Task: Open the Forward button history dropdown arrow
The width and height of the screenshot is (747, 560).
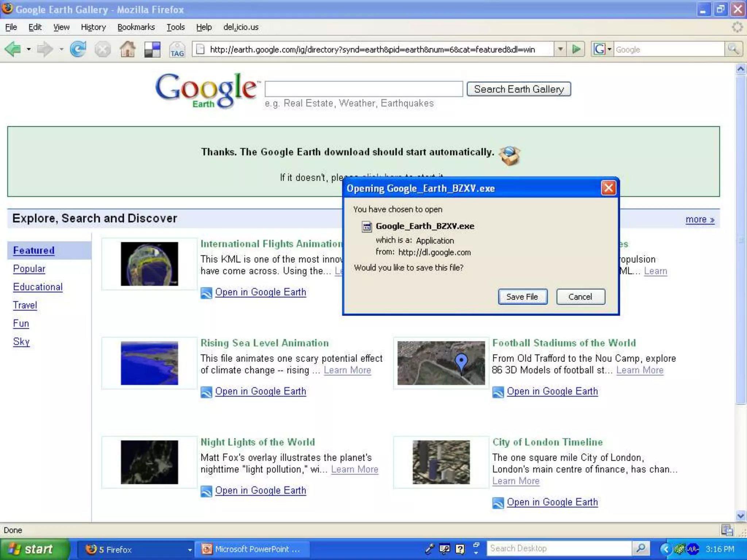Action: point(61,49)
